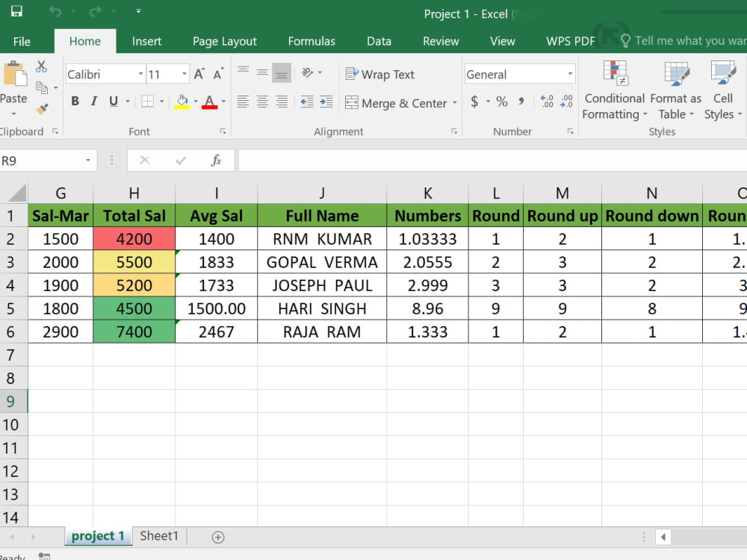Increase font size with large A icon
This screenshot has width=747, height=560.
199,74
